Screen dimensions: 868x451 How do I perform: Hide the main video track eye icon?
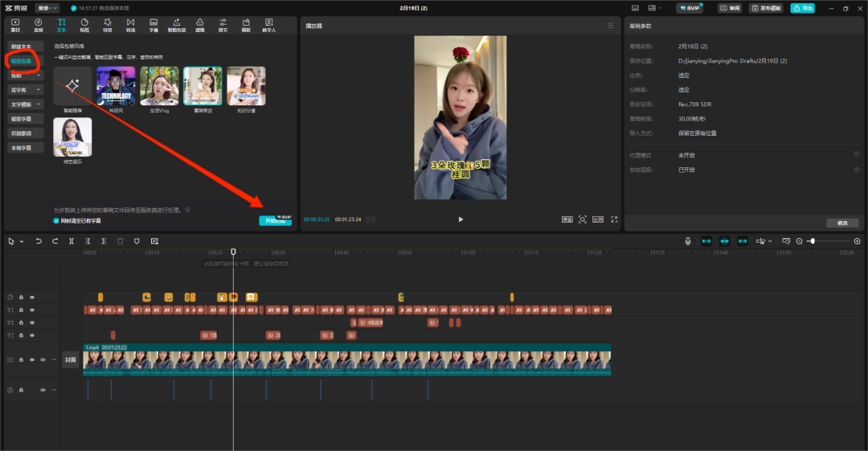tap(32, 360)
